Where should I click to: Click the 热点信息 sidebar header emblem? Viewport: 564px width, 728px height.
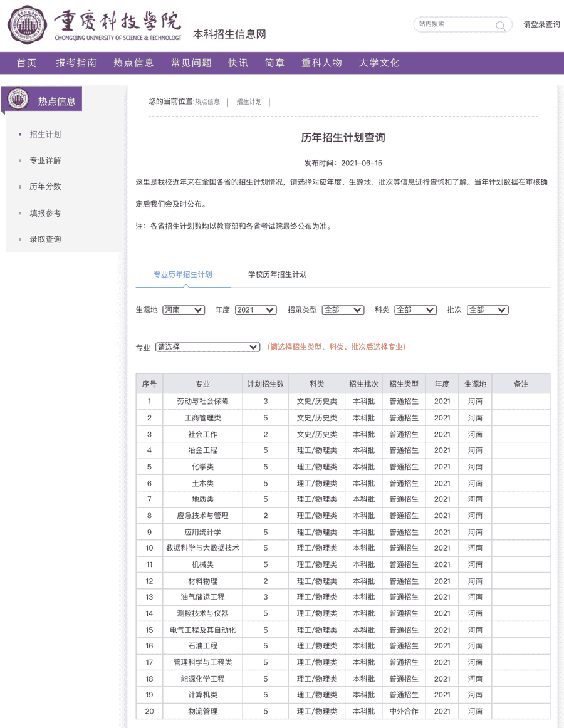[18, 100]
